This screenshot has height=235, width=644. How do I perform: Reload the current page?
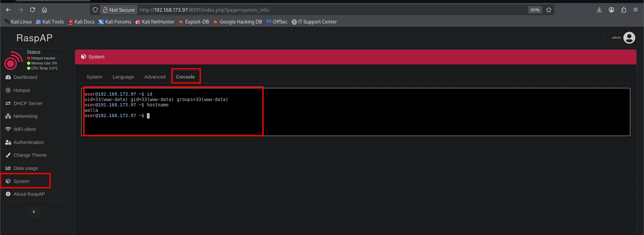[x=33, y=10]
